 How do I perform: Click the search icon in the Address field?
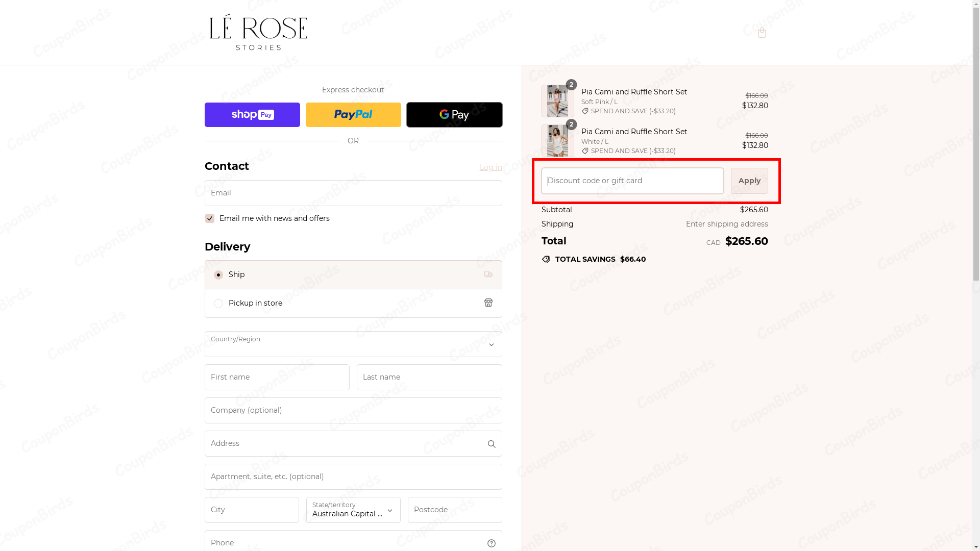coord(492,443)
